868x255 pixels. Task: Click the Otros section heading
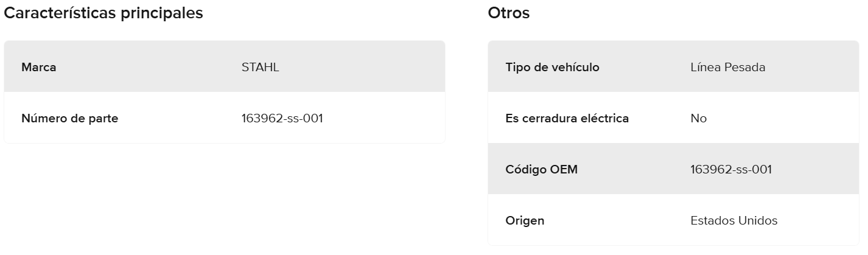tap(509, 13)
